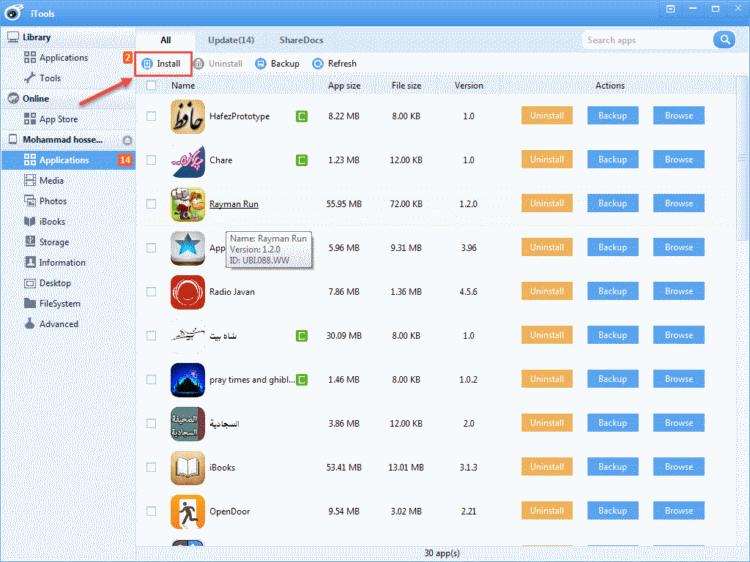
Task: Click the search magnifier icon
Action: (x=723, y=40)
